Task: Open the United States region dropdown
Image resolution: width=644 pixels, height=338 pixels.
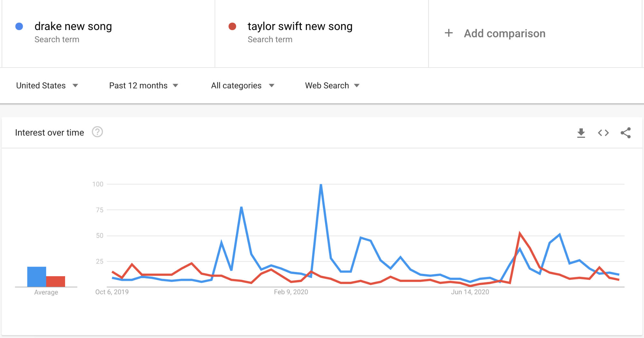Action: tap(47, 86)
